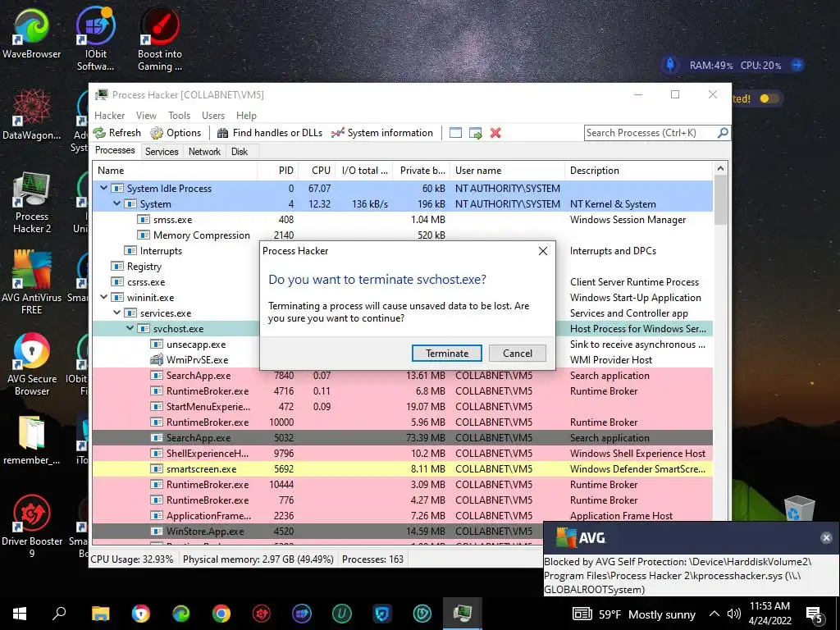840x630 pixels.
Task: Open System information from toolbar
Action: [x=382, y=133]
